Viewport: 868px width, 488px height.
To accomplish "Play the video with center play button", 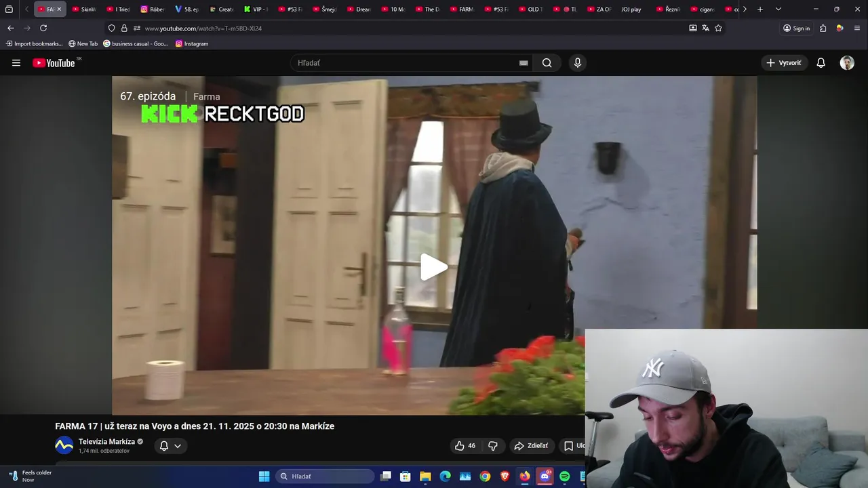I will pos(434,267).
